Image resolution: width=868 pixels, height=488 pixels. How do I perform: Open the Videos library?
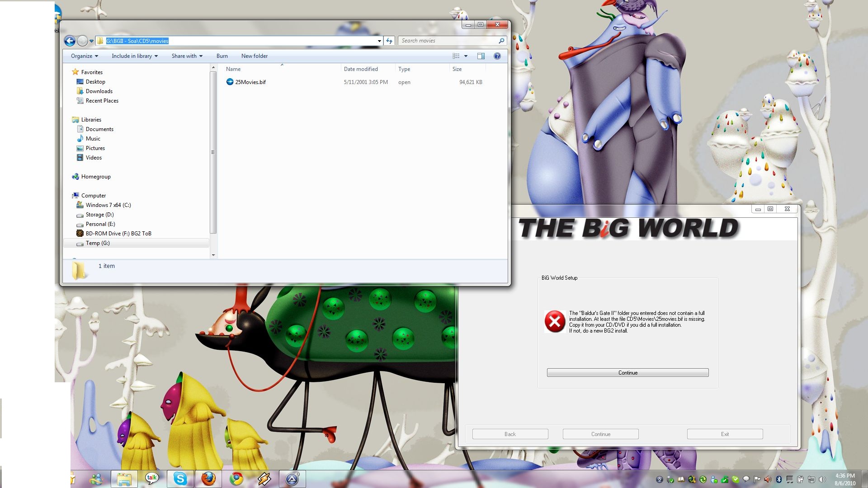[94, 158]
